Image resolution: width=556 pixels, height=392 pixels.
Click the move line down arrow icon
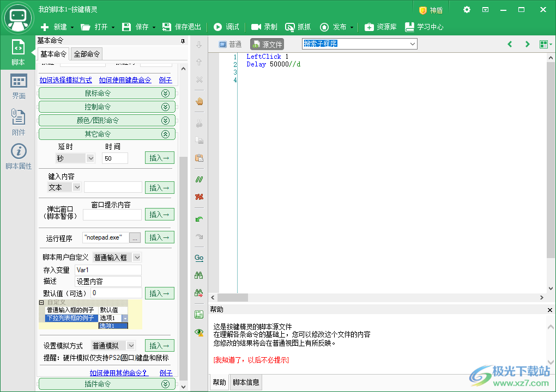click(x=199, y=45)
